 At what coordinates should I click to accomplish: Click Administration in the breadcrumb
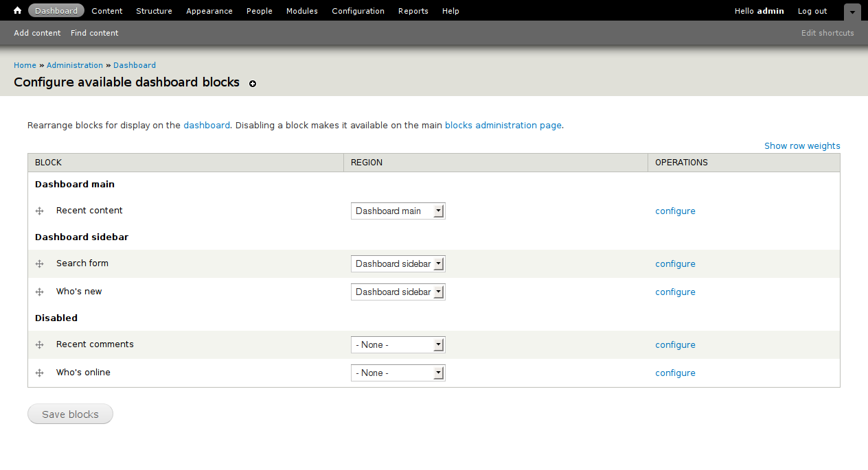pyautogui.click(x=75, y=65)
